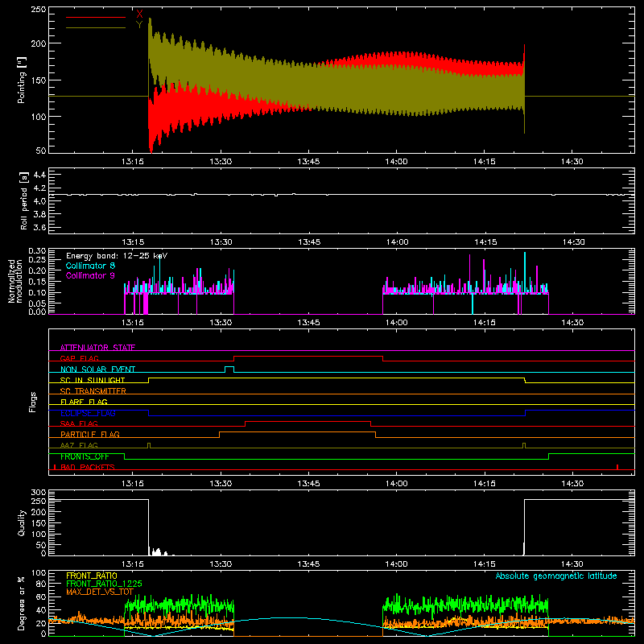Click the ECLIPSE_FLAG label
The width and height of the screenshot is (644, 644).
(x=88, y=413)
